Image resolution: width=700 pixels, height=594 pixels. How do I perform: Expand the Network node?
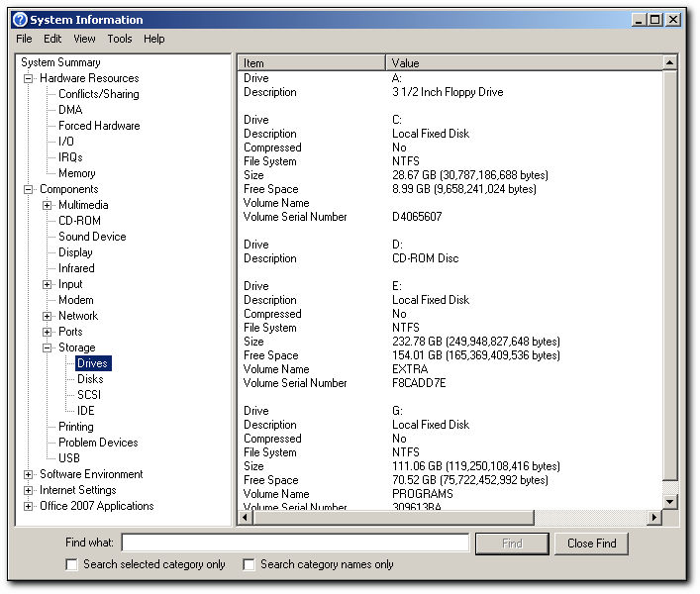click(47, 316)
